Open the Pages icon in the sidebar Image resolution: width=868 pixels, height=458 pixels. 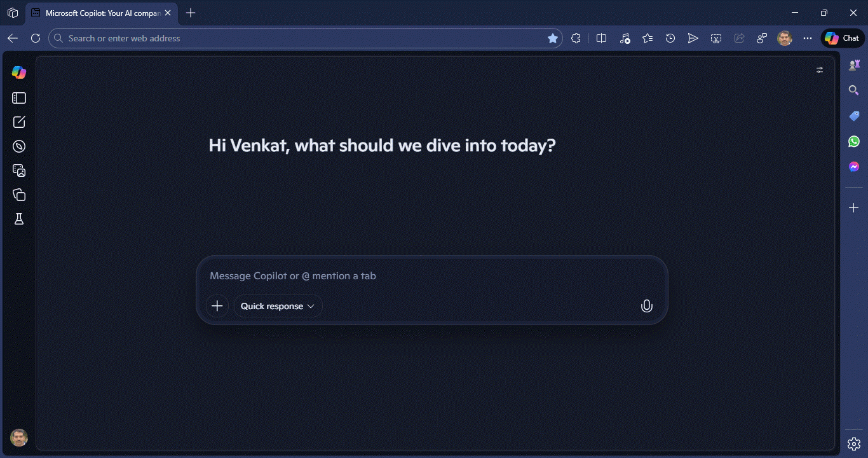click(x=19, y=195)
